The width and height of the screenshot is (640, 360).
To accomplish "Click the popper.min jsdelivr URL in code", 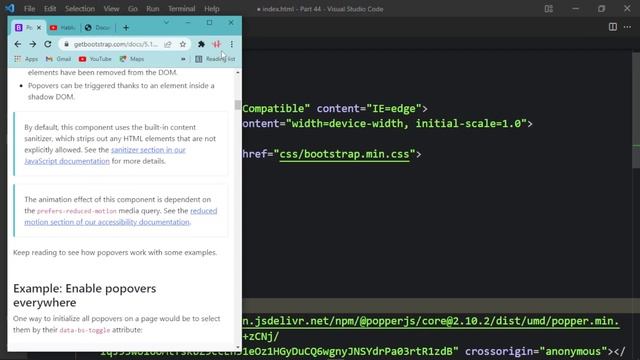I will pyautogui.click(x=431, y=321).
